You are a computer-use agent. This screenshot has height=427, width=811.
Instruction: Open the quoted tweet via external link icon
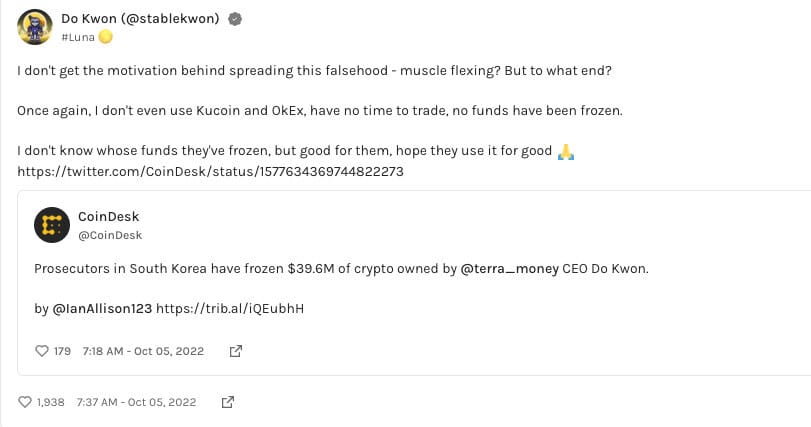[236, 351]
